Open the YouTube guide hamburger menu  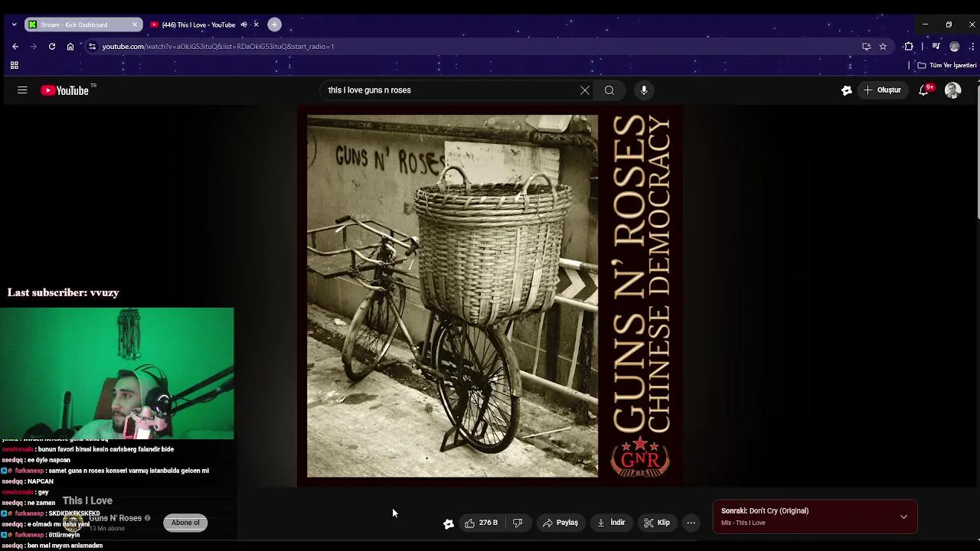22,90
